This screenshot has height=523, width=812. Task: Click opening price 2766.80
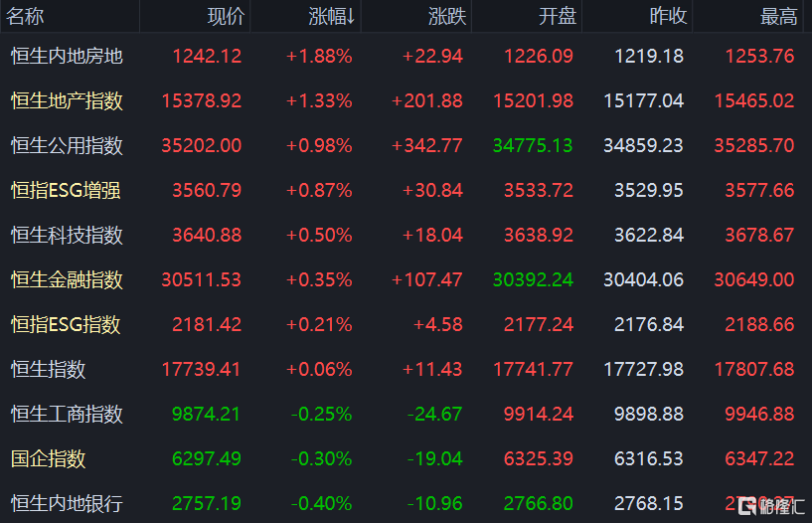pyautogui.click(x=539, y=504)
